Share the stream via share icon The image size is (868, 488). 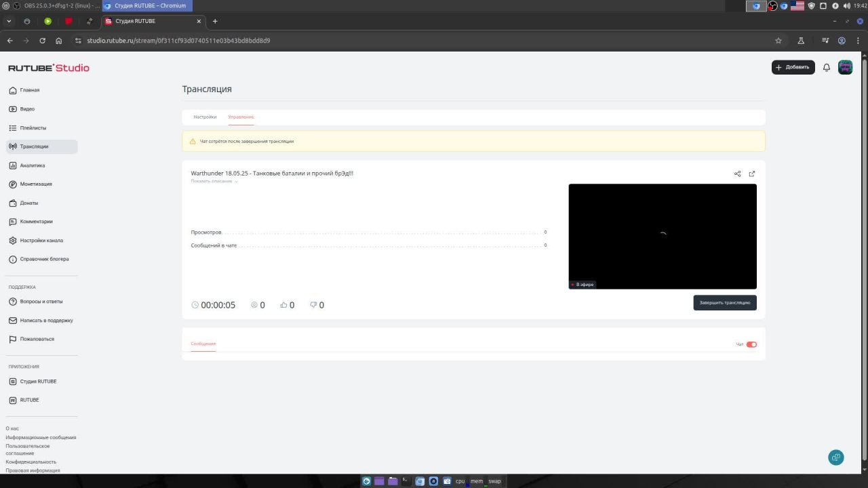738,174
